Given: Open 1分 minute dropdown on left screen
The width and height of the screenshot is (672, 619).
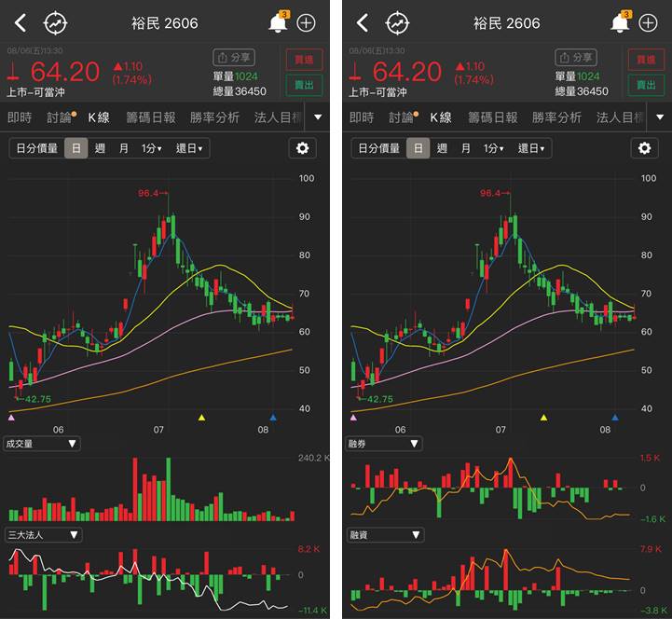Looking at the screenshot, I should [x=152, y=148].
